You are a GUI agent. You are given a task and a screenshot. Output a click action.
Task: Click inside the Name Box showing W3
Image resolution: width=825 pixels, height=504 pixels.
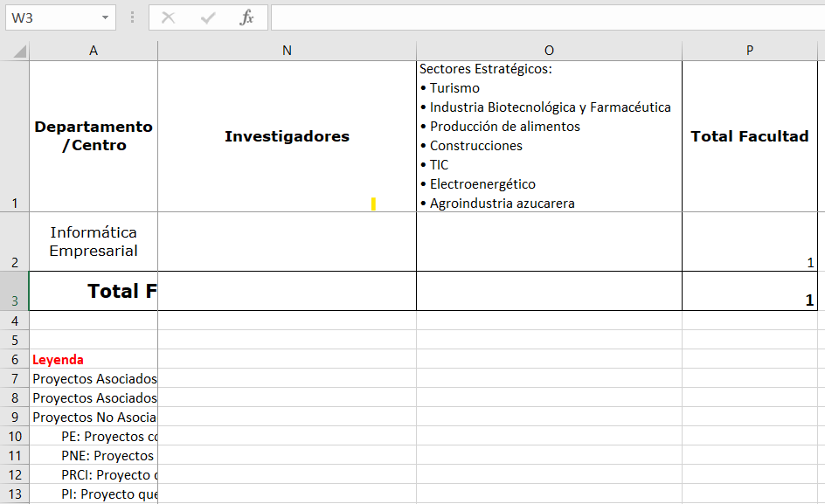tap(51, 17)
